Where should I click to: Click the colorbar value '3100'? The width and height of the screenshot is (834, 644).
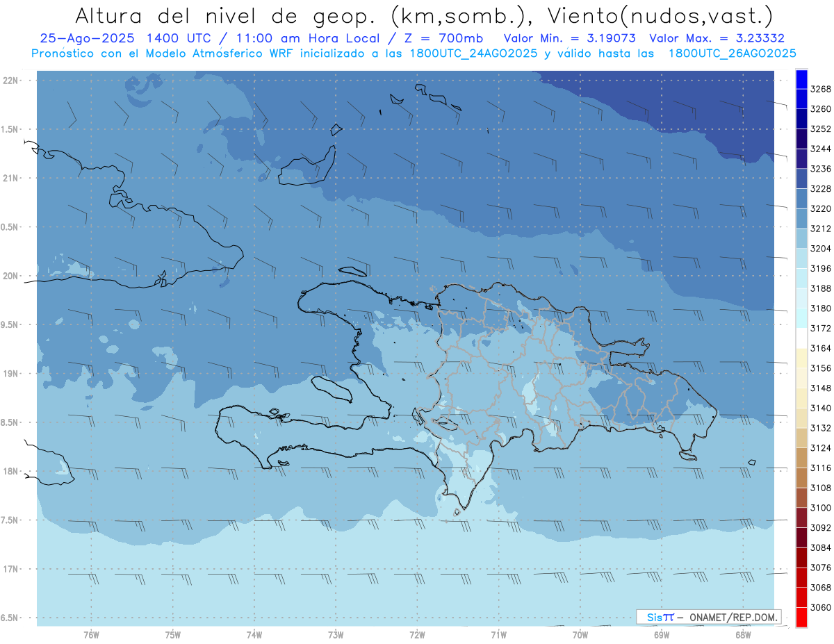[821, 508]
